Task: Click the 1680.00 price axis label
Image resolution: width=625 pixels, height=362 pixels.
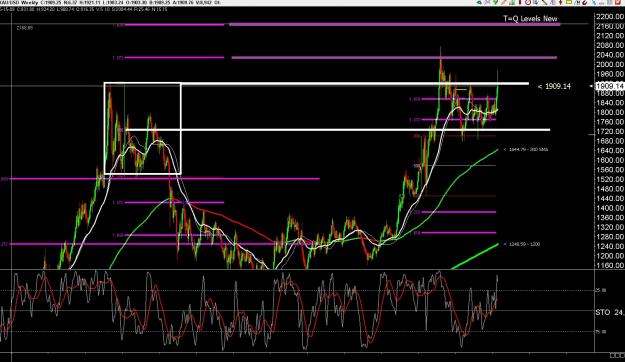Action: 610,141
